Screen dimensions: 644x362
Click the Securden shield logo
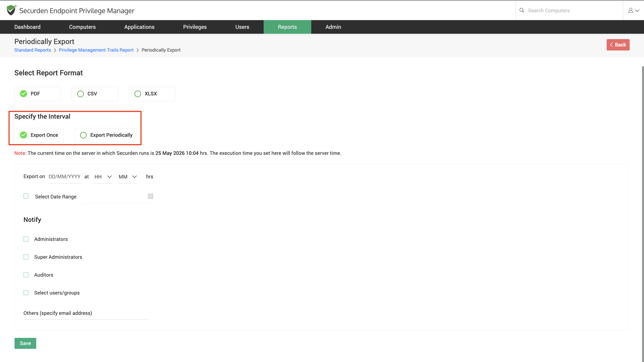pos(11,10)
